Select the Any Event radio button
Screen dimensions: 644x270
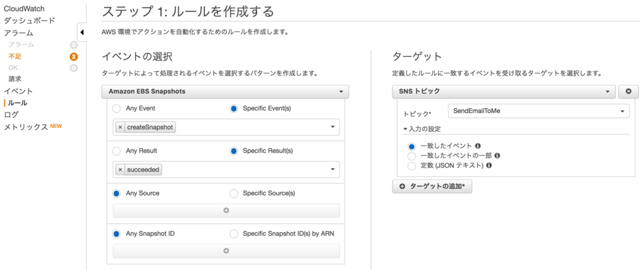[x=116, y=109]
